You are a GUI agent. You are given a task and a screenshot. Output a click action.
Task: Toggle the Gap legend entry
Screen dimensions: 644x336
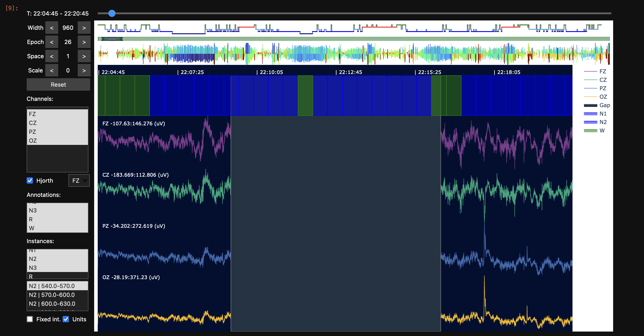pyautogui.click(x=604, y=105)
